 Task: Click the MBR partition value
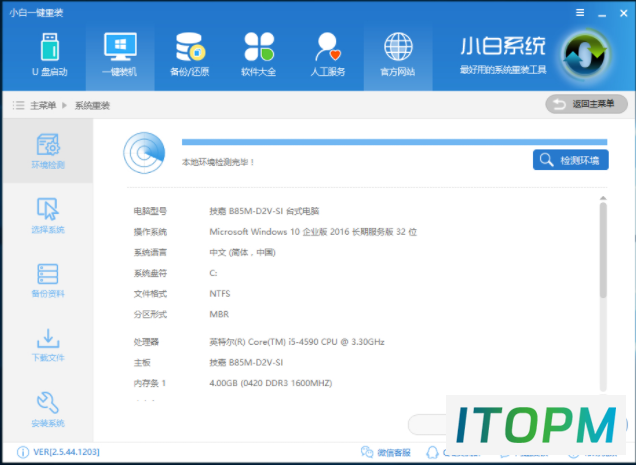point(219,314)
